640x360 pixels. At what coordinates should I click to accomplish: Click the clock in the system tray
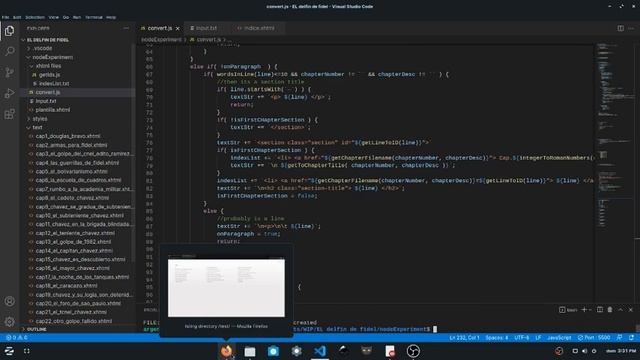click(620, 351)
